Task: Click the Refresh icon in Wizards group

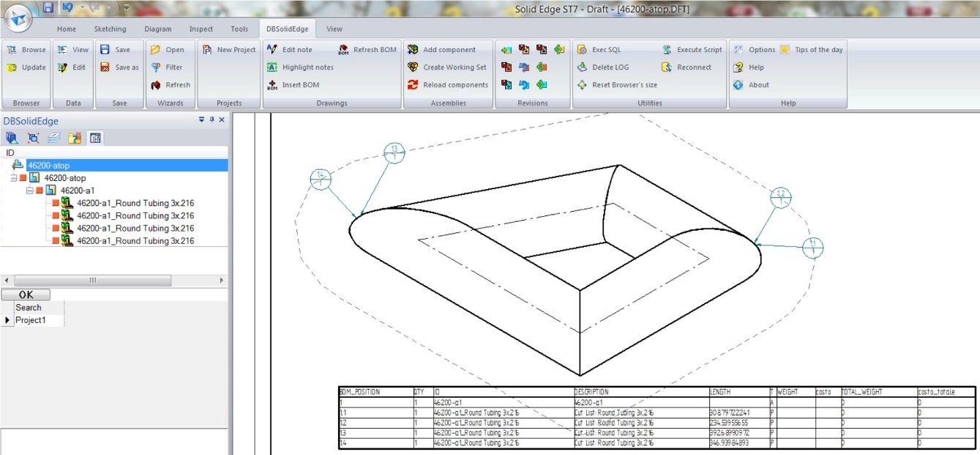Action: click(155, 85)
